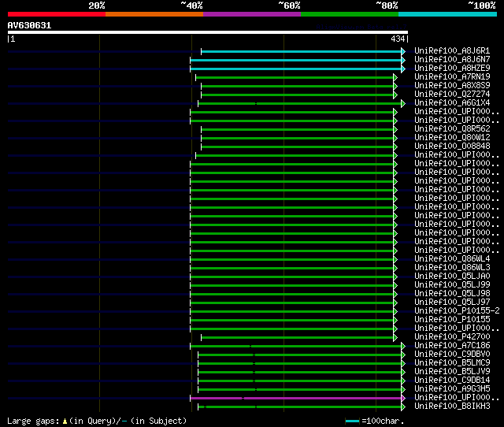This screenshot has width=504, height=427.
Task: Click the cyan arrowhead of the A8HZE9 alignment
Action: point(403,69)
